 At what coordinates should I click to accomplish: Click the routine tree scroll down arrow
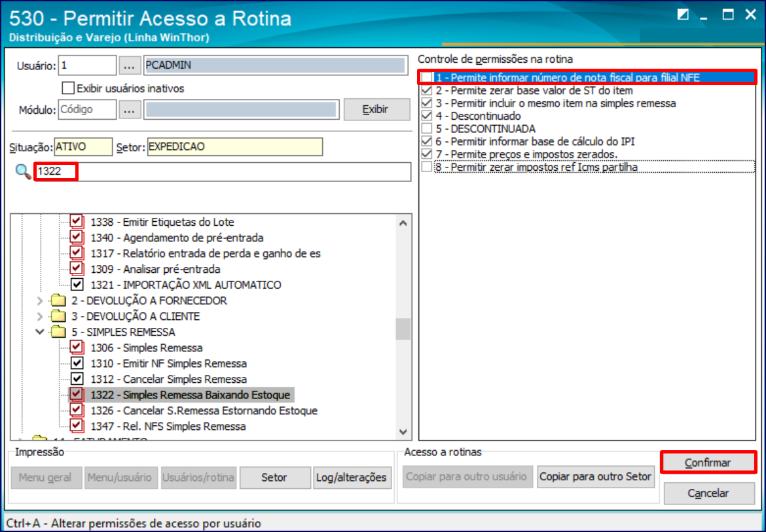(x=403, y=431)
